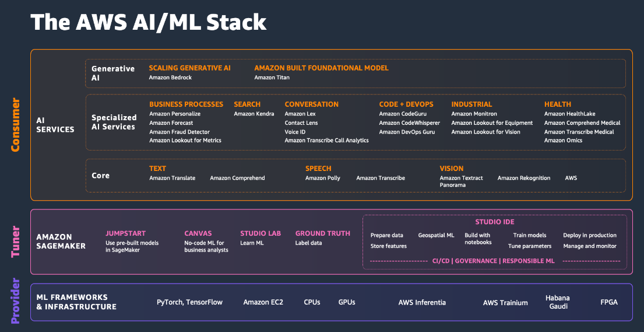This screenshot has height=332, width=644.
Task: Click the "SEARCH" category heading
Action: click(x=247, y=104)
